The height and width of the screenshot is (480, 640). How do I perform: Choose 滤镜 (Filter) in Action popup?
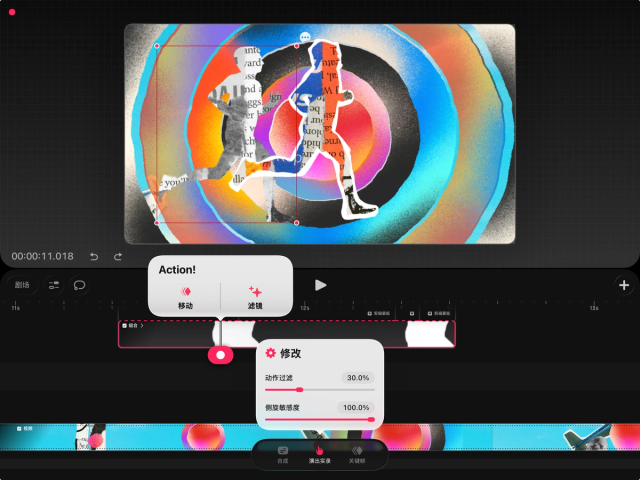tap(255, 298)
